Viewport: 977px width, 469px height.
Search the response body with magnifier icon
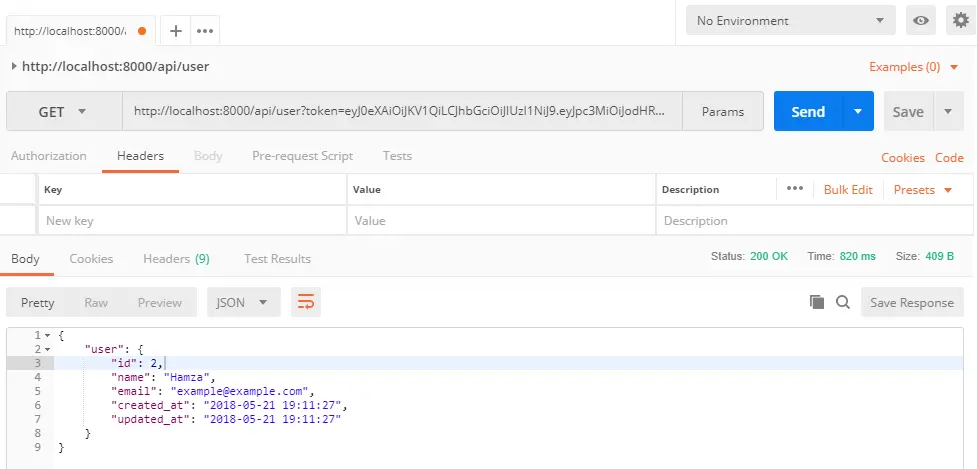pyautogui.click(x=842, y=302)
